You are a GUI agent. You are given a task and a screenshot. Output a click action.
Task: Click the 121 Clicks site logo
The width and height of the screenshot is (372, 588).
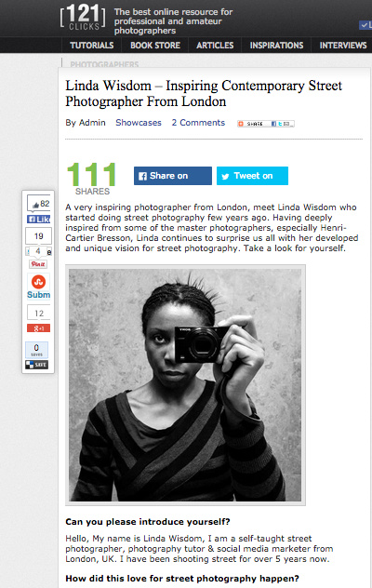tap(84, 18)
